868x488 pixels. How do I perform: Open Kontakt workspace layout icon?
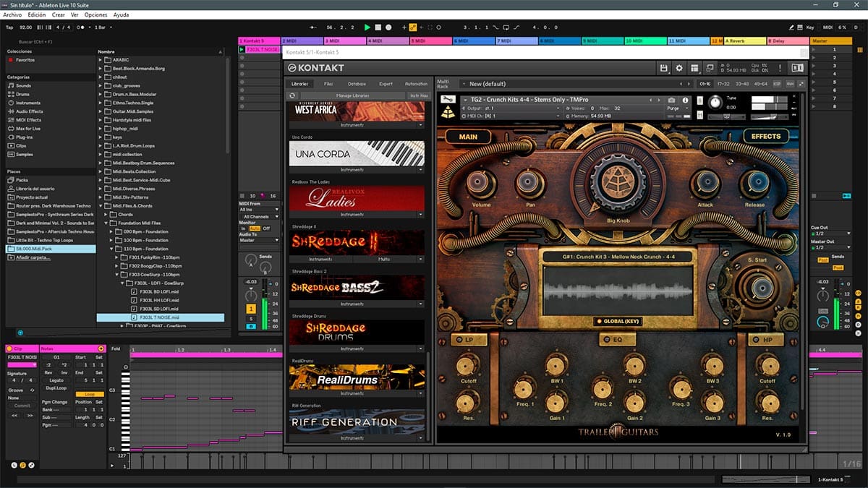(x=694, y=68)
